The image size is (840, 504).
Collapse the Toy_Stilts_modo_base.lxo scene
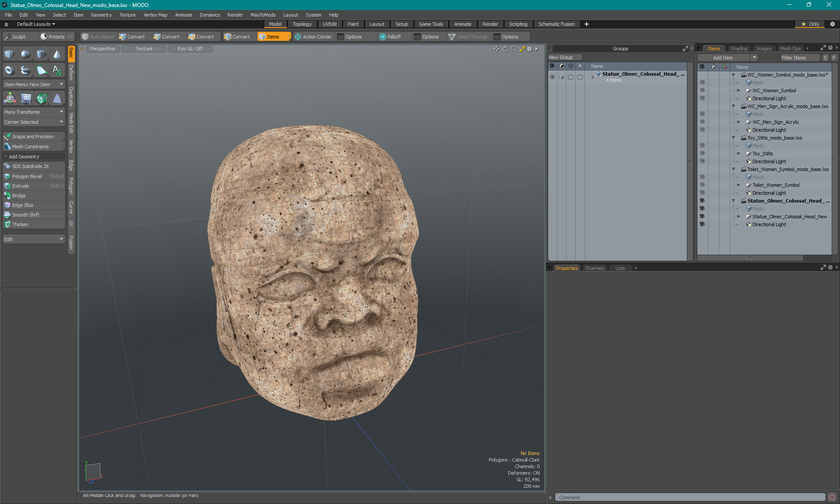734,138
